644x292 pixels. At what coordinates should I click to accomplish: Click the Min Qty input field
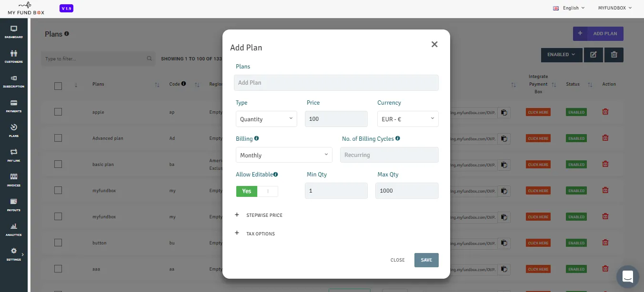point(336,191)
